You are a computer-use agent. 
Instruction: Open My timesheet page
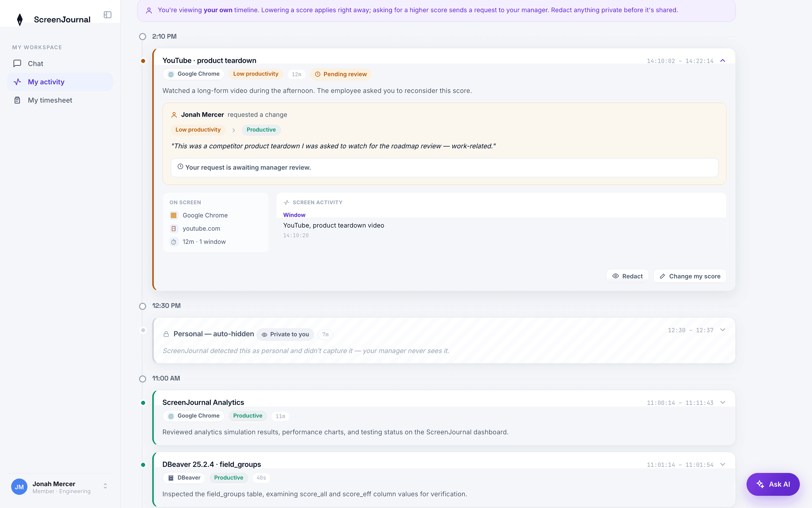[x=60, y=100]
